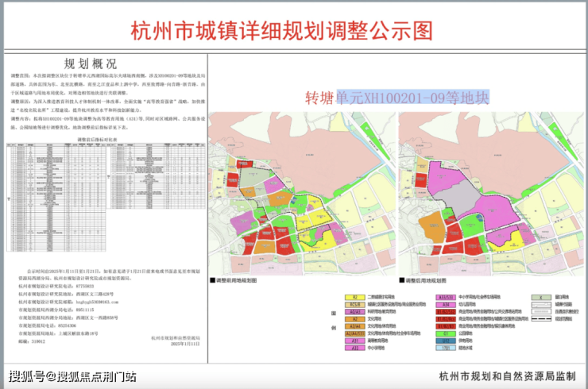Click the A2/A4/S33 legend swatch

(x=354, y=333)
